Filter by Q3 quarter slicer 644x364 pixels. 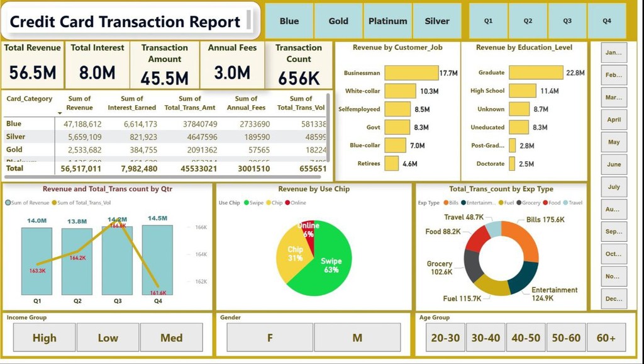click(x=567, y=21)
